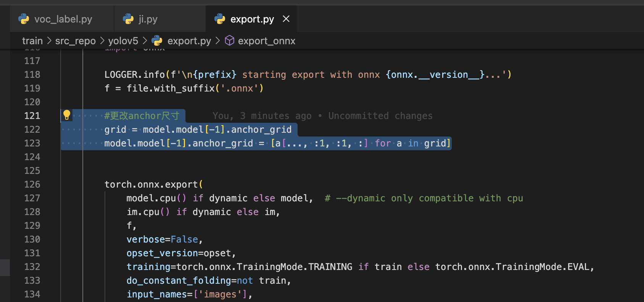This screenshot has height=302, width=644.
Task: Open the ji.py tab
Action: pos(148,19)
